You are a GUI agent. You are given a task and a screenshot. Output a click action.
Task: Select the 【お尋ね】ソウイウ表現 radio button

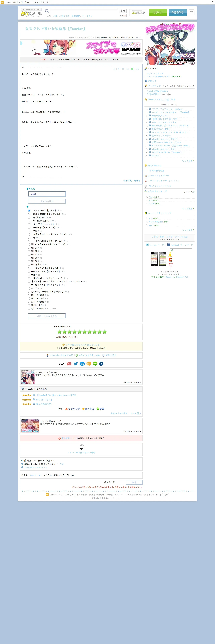point(29,282)
